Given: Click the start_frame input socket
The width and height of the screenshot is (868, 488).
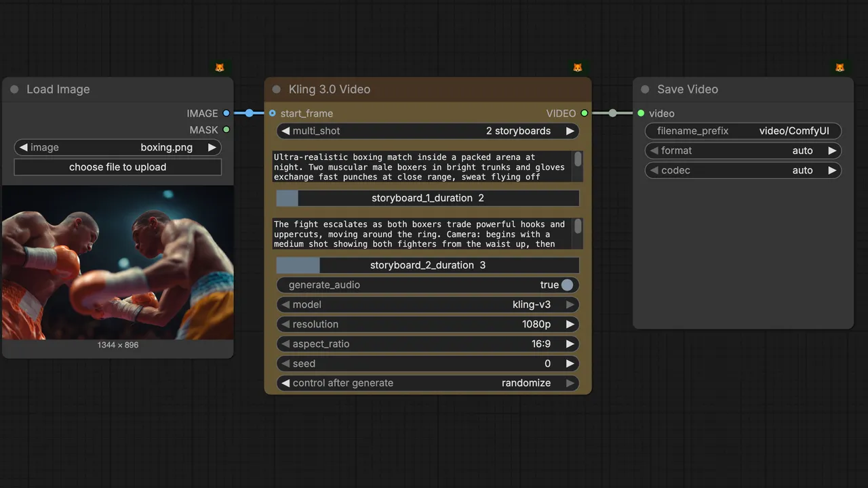Looking at the screenshot, I should point(273,113).
